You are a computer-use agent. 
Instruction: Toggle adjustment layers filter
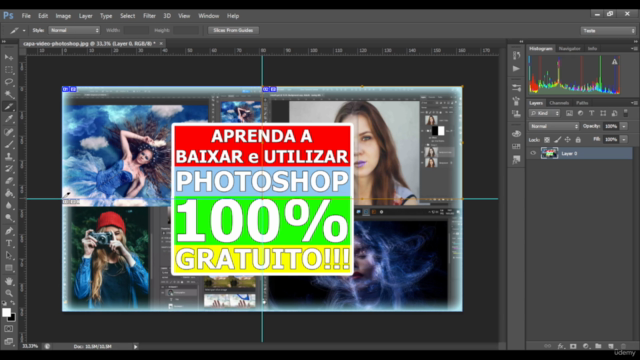click(580, 113)
